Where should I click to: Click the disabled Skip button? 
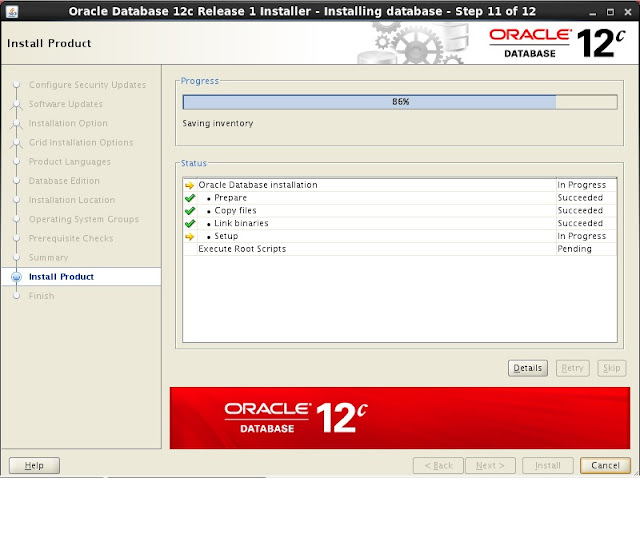(611, 368)
